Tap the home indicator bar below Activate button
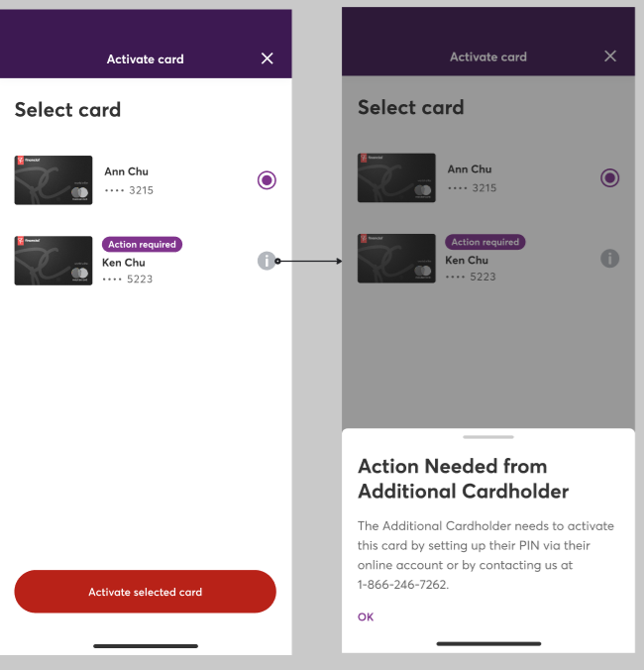The width and height of the screenshot is (644, 670). [146, 646]
